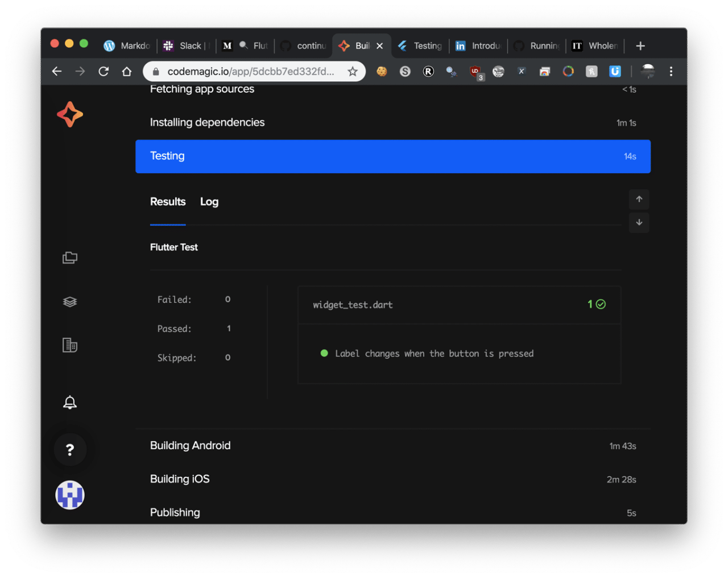This screenshot has width=728, height=578.
Task: Click the Passed: 1 count
Action: coord(194,328)
